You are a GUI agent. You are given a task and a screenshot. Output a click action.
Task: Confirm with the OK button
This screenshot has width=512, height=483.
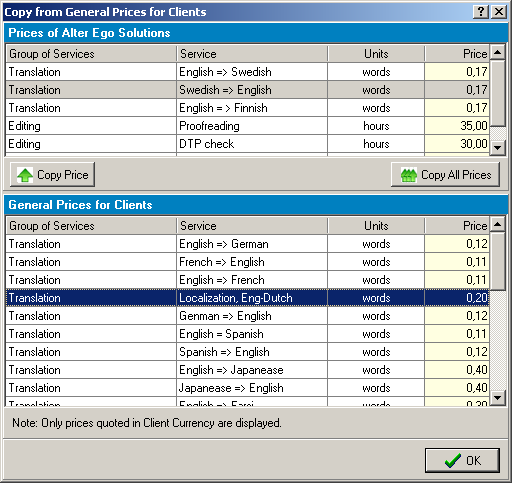462,460
